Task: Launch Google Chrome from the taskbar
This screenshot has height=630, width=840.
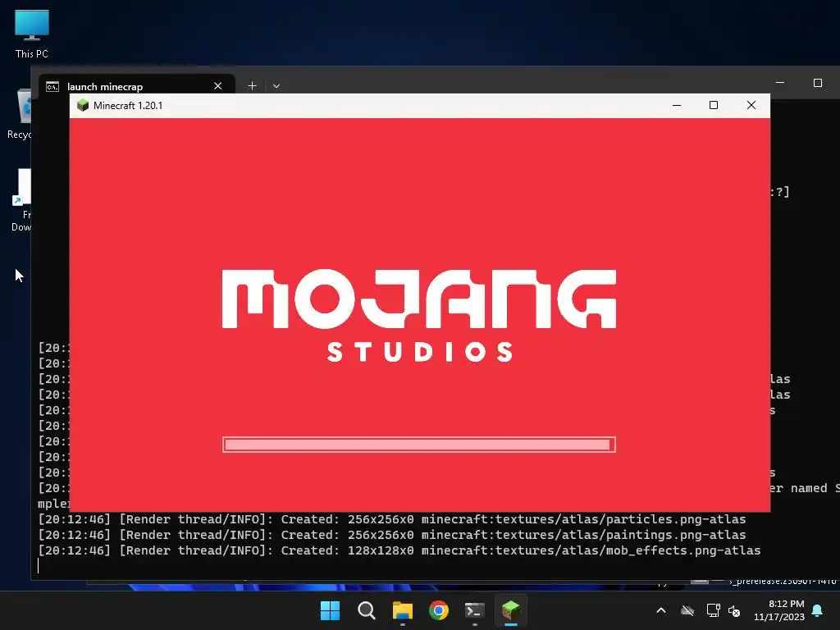Action: coord(439,610)
